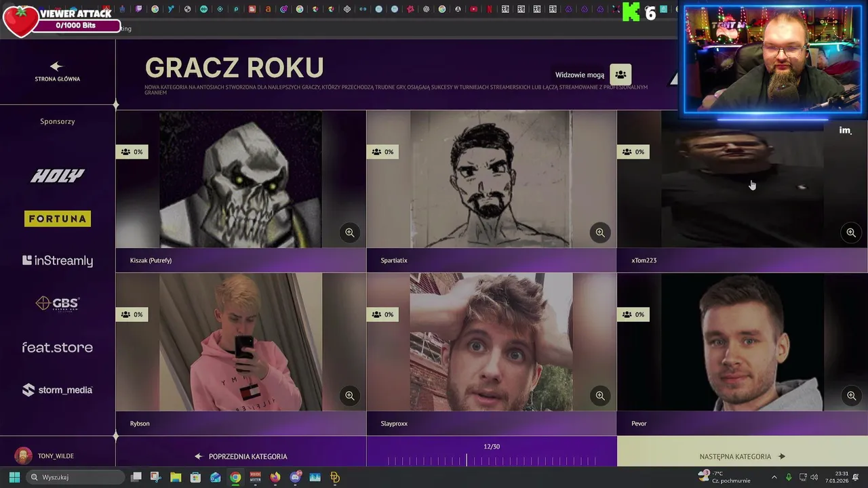Click the 12/30 category progress bar
The image size is (868, 488).
coord(492,460)
